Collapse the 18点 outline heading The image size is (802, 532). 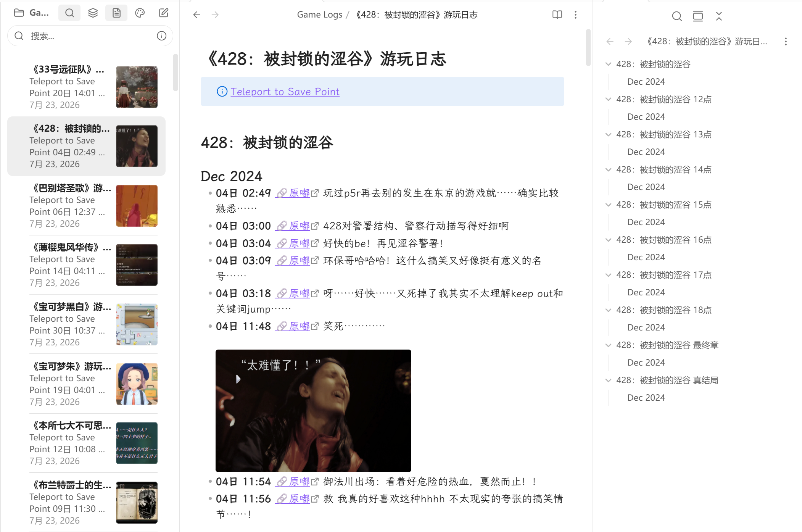point(609,310)
